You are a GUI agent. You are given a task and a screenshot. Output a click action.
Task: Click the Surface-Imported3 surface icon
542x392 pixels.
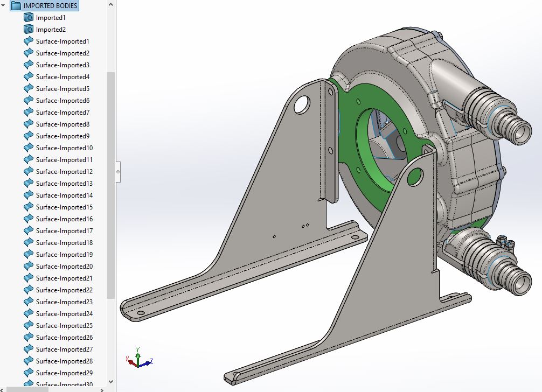coord(29,65)
